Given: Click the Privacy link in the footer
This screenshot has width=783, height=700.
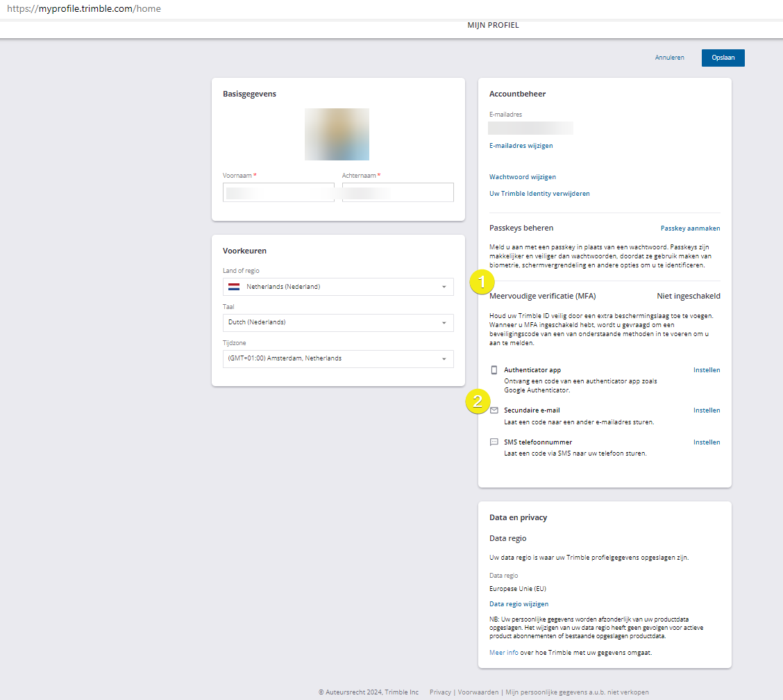Looking at the screenshot, I should coord(440,692).
